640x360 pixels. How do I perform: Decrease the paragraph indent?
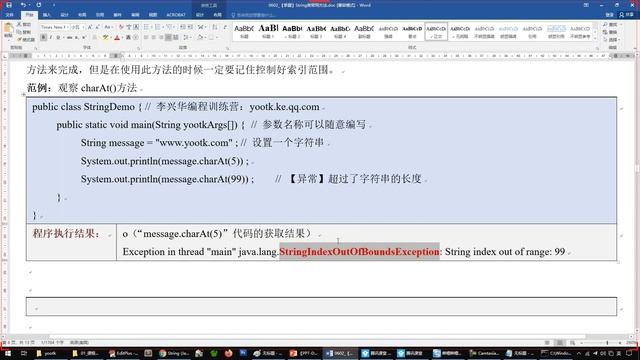tap(182, 27)
